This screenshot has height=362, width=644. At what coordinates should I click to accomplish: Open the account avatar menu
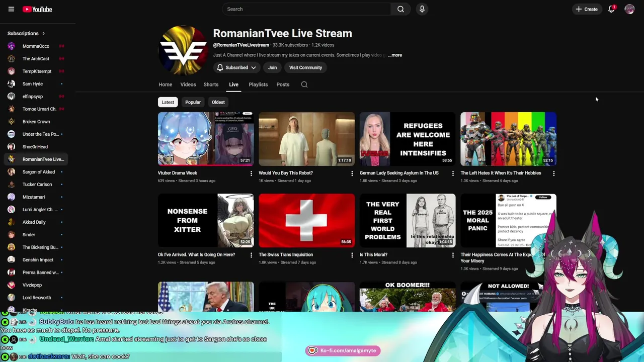click(x=629, y=9)
